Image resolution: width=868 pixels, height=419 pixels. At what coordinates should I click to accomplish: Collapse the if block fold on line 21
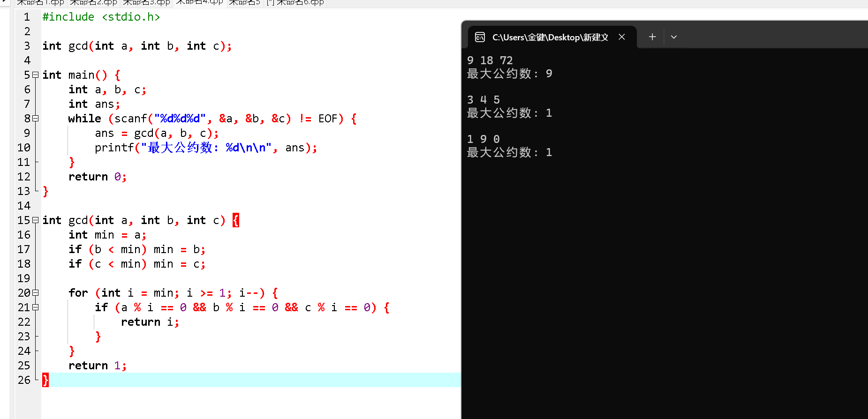pos(36,307)
